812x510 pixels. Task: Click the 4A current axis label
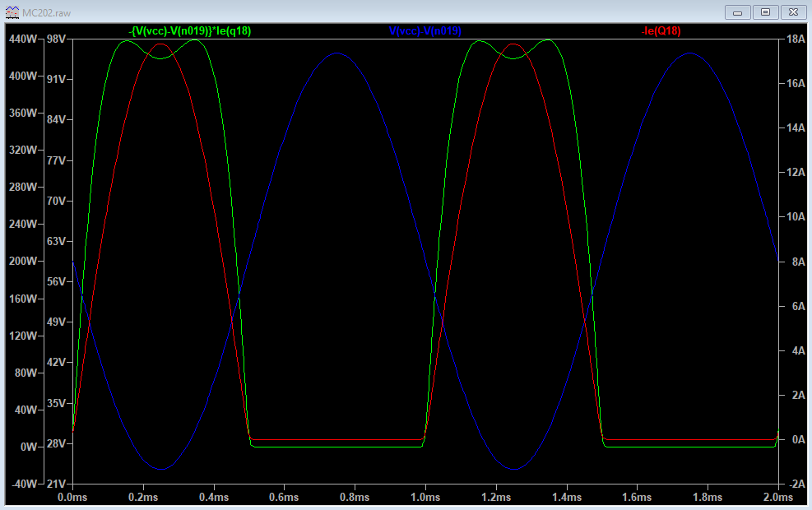click(798, 351)
